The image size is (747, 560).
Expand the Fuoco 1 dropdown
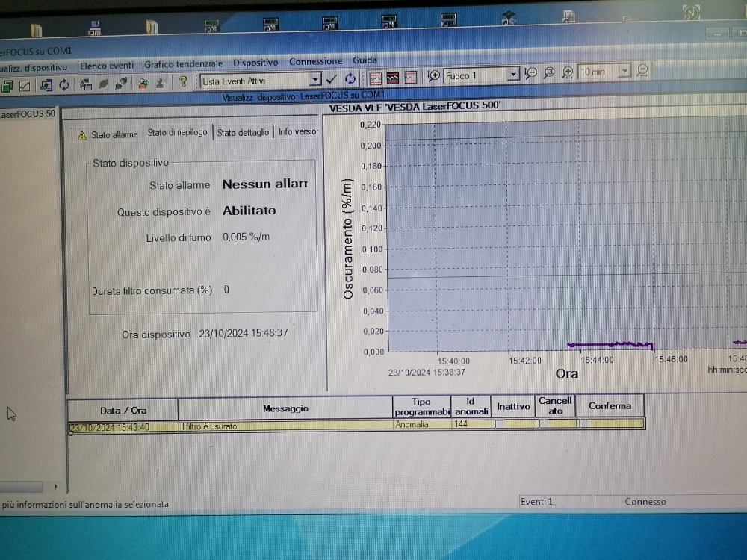(x=512, y=74)
